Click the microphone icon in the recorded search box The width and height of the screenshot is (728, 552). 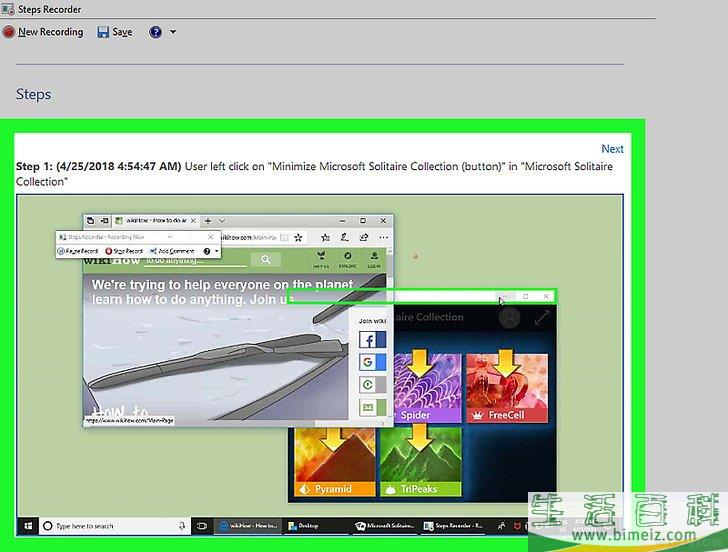tap(182, 526)
